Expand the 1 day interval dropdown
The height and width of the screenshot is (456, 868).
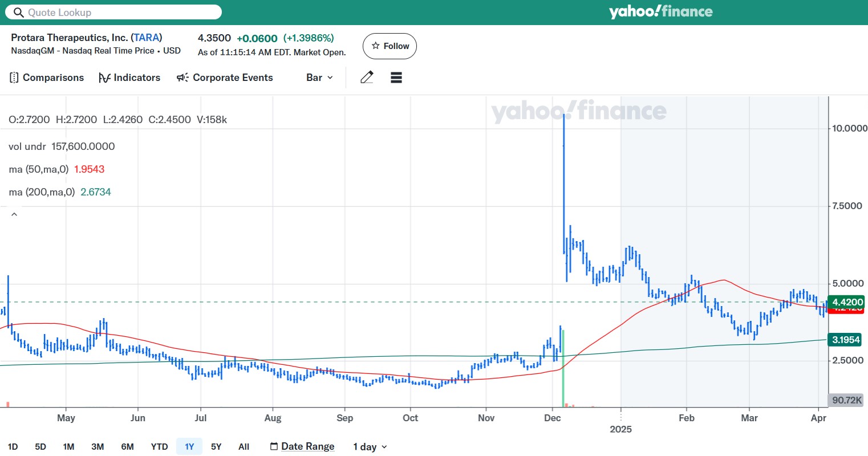[x=370, y=447]
